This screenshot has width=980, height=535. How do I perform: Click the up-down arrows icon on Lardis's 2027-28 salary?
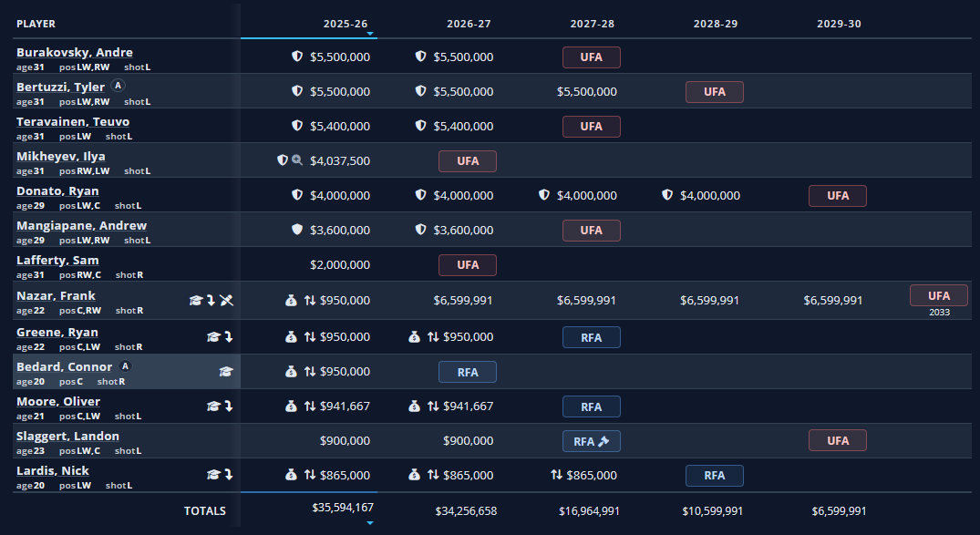click(556, 475)
